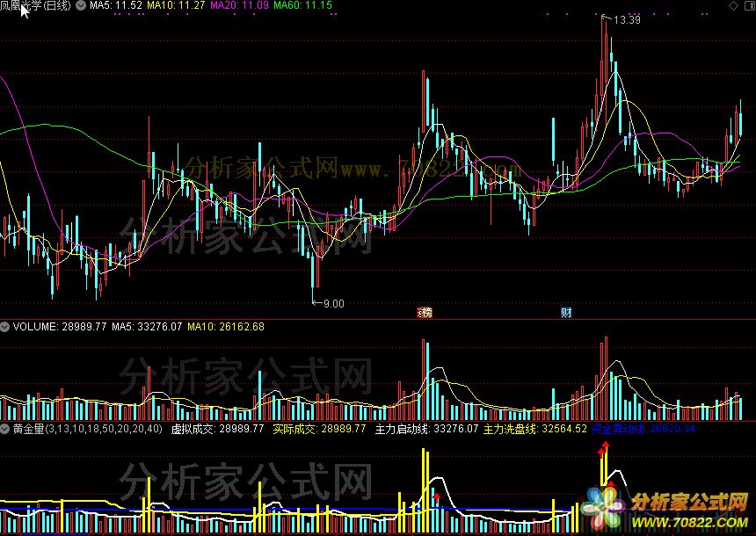
Task: Click the 13.39 high price label
Action: click(627, 19)
